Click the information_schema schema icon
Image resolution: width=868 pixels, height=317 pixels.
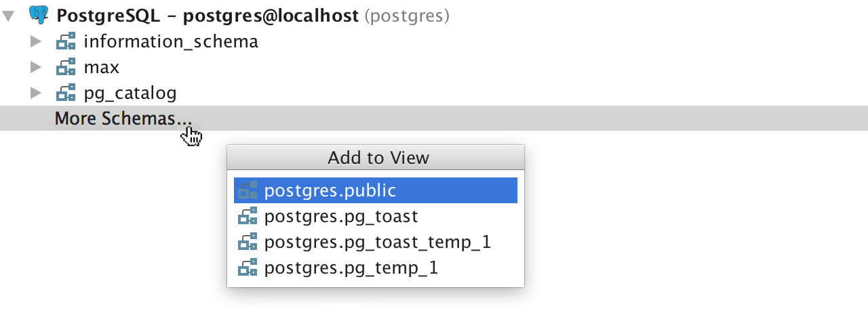pos(66,42)
